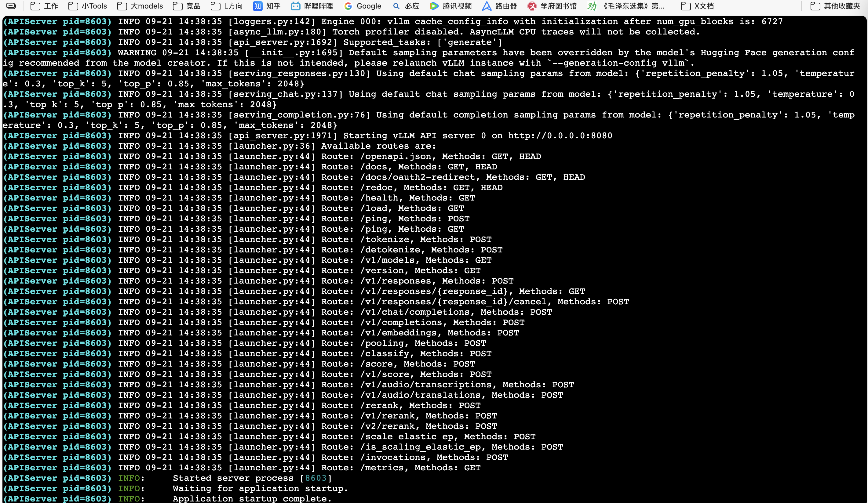Open the tab groups icon at left
The height and width of the screenshot is (503, 868).
click(11, 6)
